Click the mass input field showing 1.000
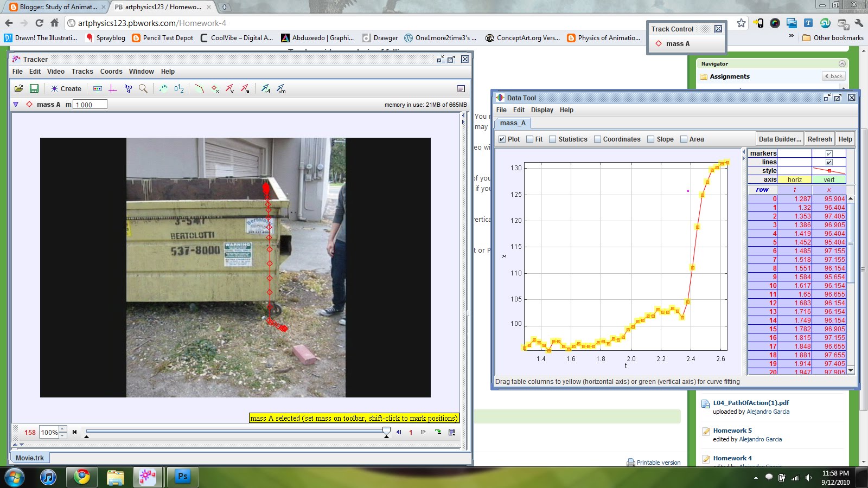Screen dimensions: 868x488 pyautogui.click(x=90, y=104)
